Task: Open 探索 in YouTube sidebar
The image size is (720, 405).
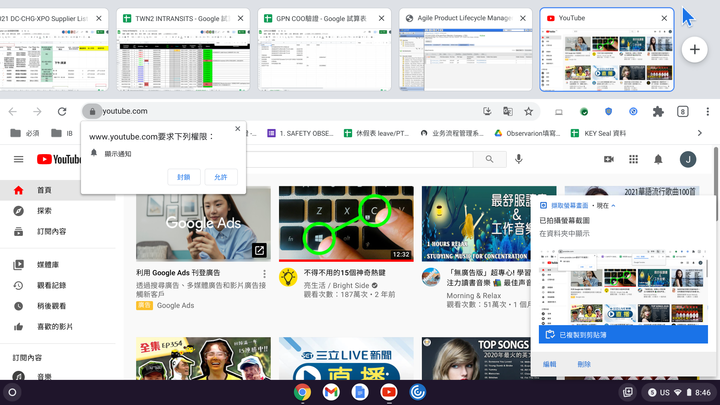Action: click(57, 211)
